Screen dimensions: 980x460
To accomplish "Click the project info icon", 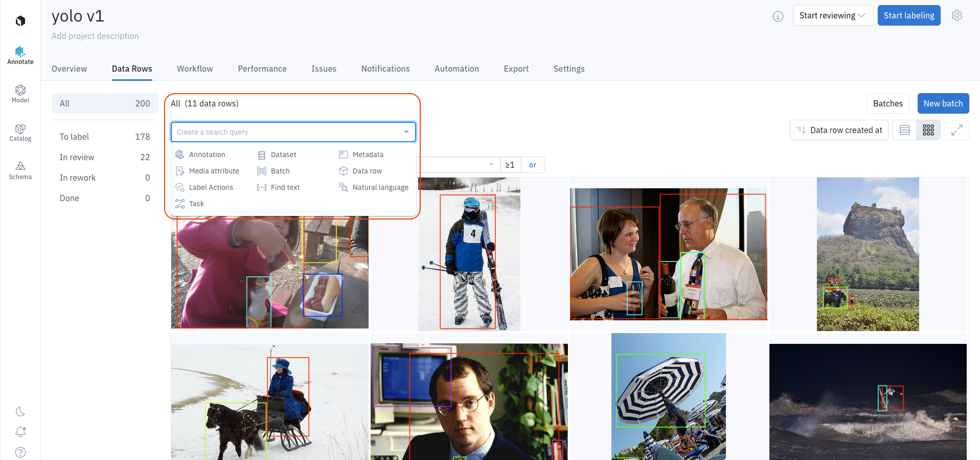I will (778, 16).
